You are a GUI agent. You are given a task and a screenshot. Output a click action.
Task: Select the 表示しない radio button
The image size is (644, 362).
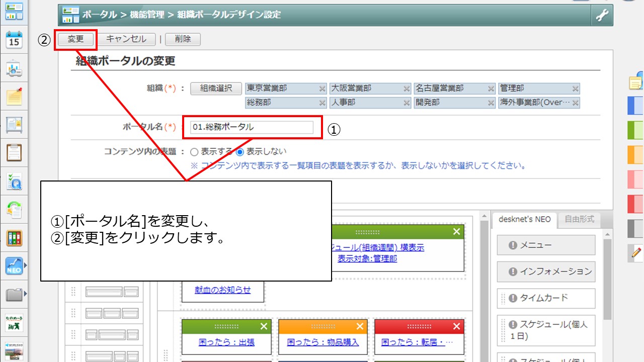click(239, 152)
